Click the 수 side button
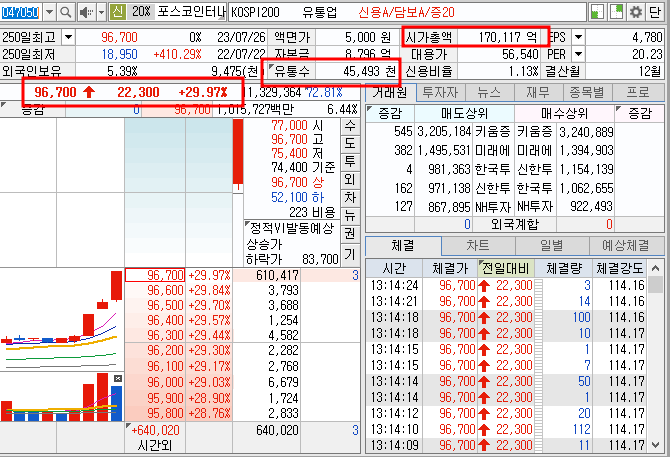 (x=350, y=126)
